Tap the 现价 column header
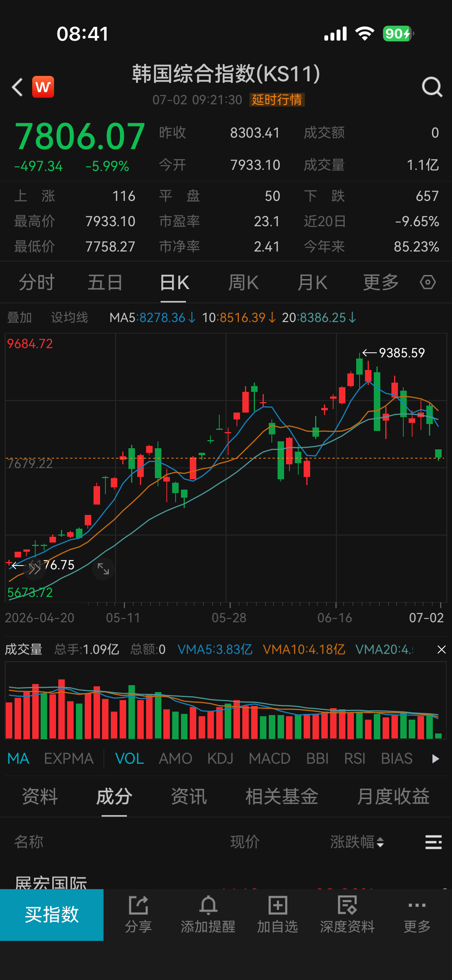Image resolution: width=452 pixels, height=980 pixels. click(245, 842)
